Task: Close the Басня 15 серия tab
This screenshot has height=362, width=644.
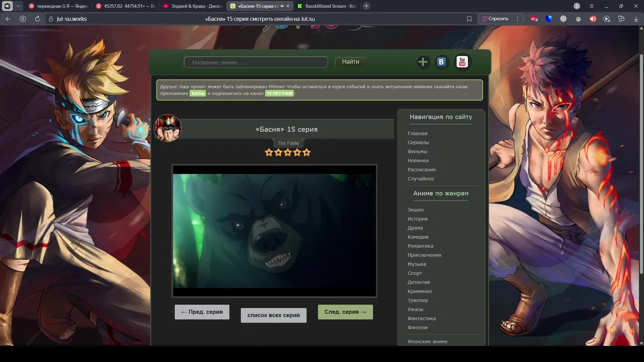Action: click(288, 6)
